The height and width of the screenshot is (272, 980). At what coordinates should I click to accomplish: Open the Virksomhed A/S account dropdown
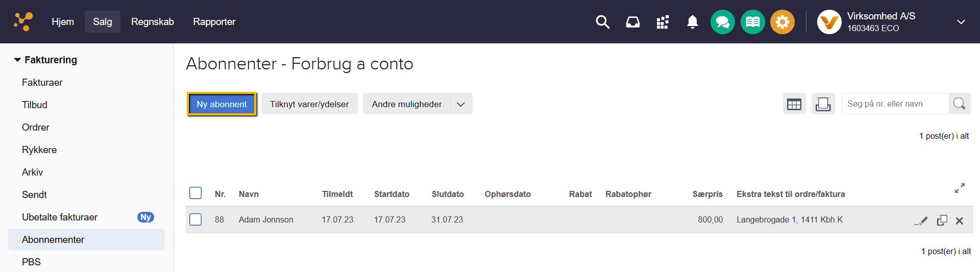coord(961,22)
